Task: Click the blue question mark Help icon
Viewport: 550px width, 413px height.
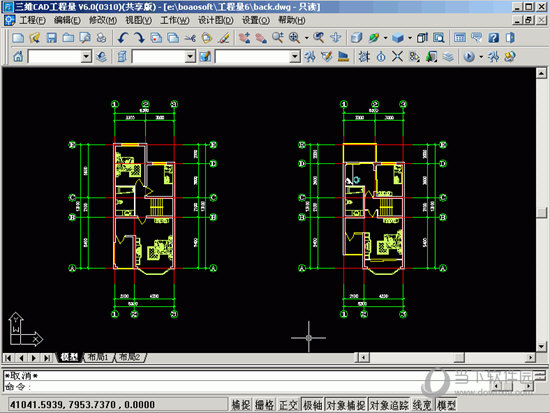Action: pyautogui.click(x=494, y=38)
